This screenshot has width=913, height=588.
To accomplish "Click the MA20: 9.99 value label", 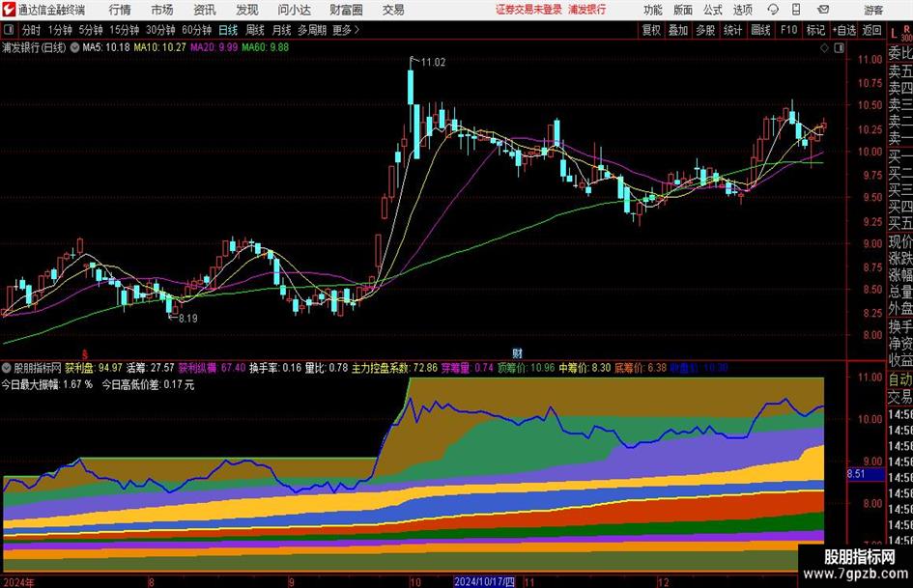I will [214, 47].
